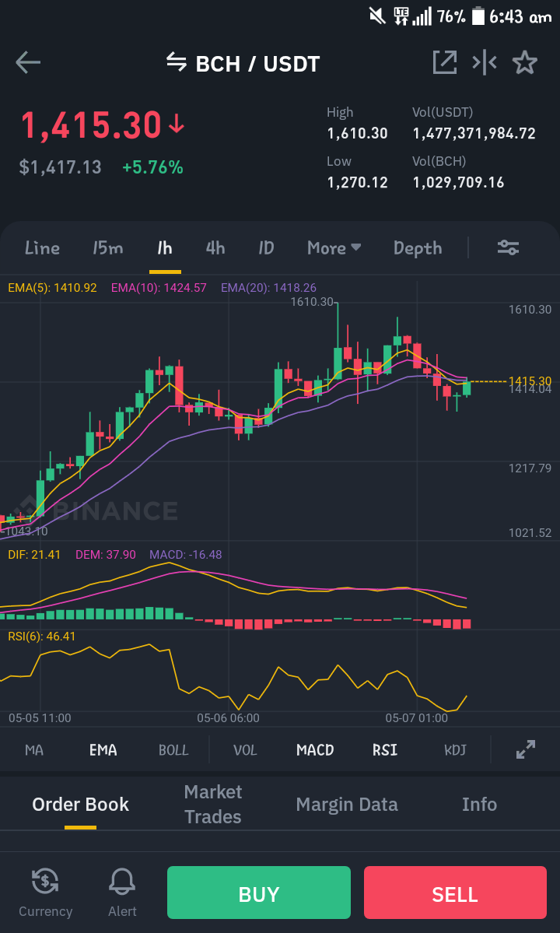This screenshot has width=560, height=933.
Task: Tap the compare/split view icon
Action: (485, 62)
